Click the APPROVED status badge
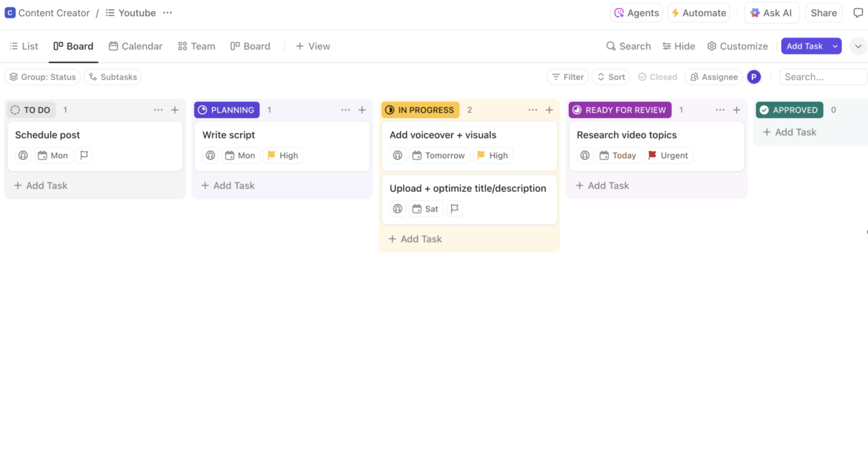This screenshot has width=868, height=455. point(789,110)
